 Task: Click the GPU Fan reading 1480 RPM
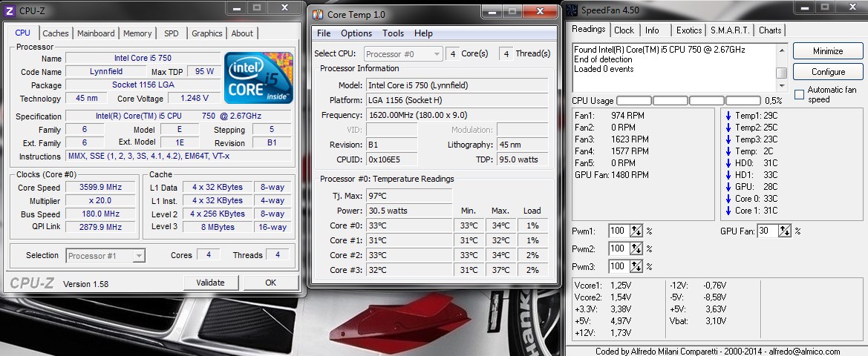630,175
